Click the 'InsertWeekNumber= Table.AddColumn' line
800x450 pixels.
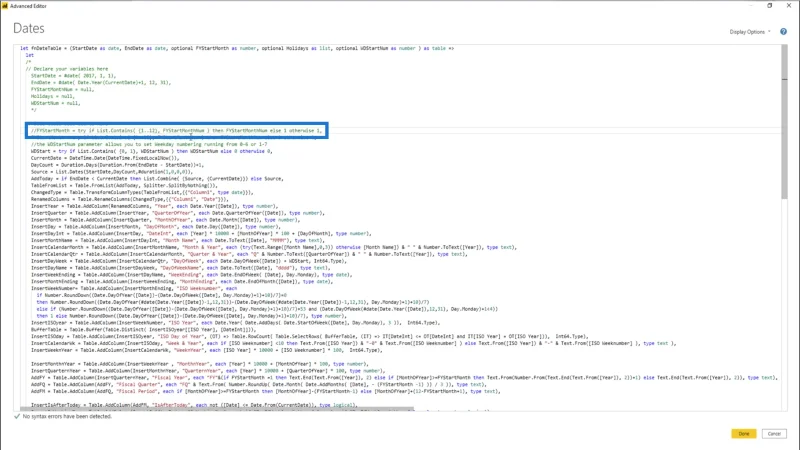(134, 289)
